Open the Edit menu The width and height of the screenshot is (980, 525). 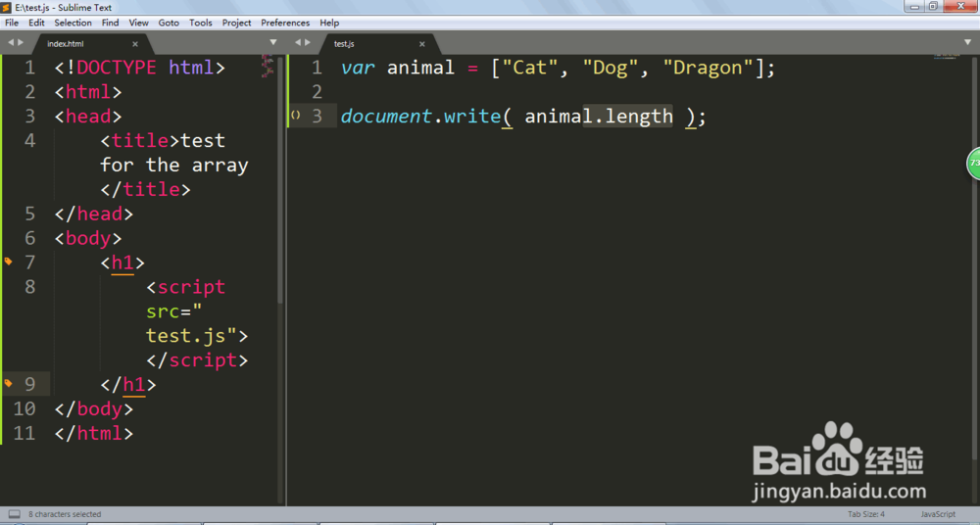pos(36,23)
